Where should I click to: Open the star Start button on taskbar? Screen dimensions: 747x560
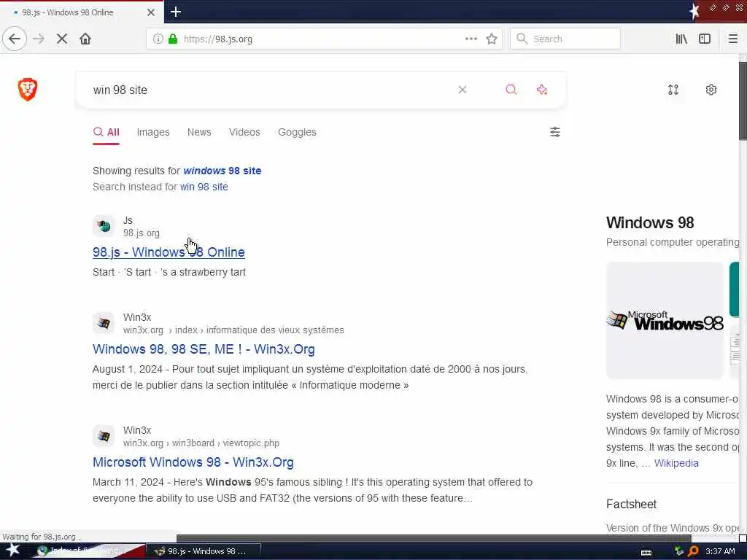click(12, 551)
